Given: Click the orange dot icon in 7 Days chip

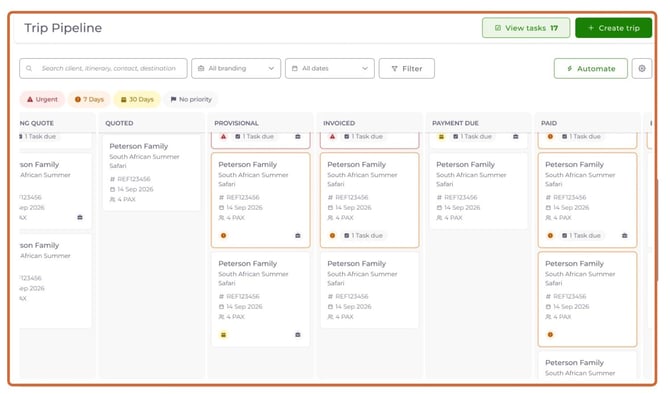Looking at the screenshot, I should point(78,99).
